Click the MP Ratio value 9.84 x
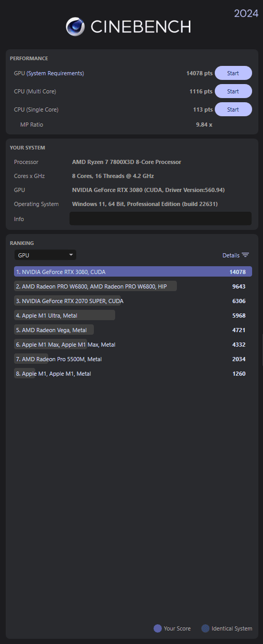This screenshot has width=263, height=644. (x=204, y=125)
